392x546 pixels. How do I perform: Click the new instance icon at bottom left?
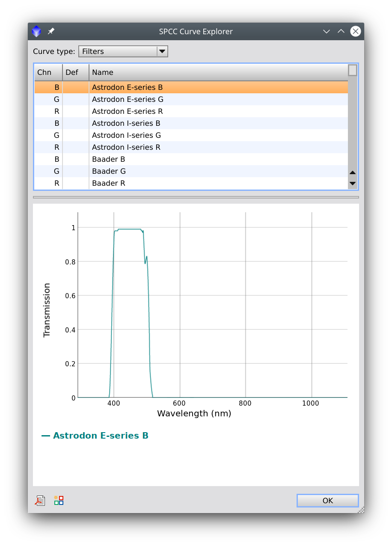coord(59,500)
